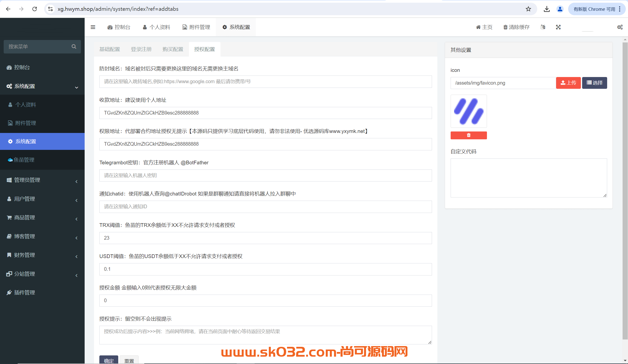Switch to the 系统配置 top tab

tap(236, 27)
